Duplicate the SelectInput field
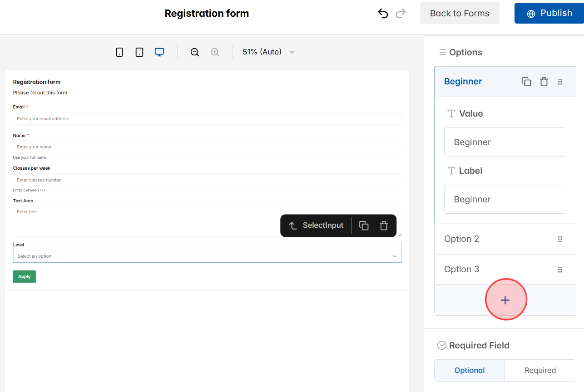The image size is (584, 392). coord(364,225)
